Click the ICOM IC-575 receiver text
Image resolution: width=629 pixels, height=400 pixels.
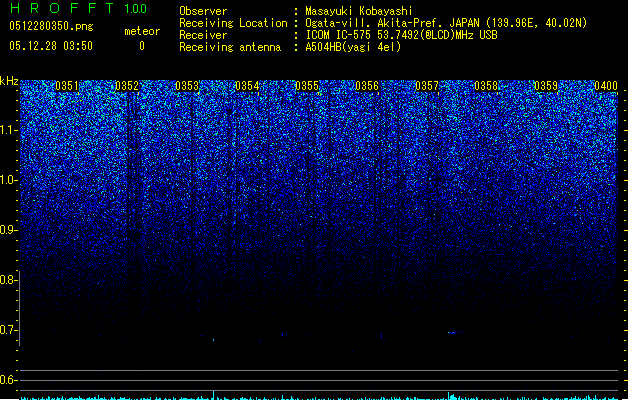402,35
